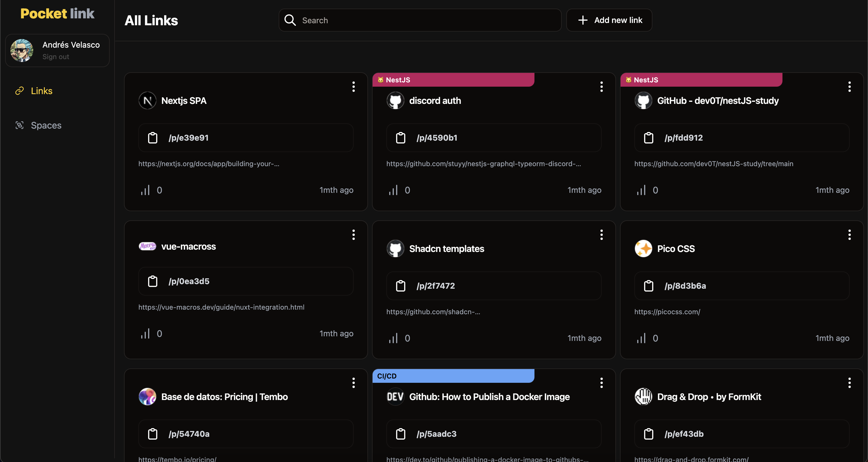Image resolution: width=868 pixels, height=462 pixels.
Task: Click the CI/CD space tag on Docker card
Action: 453,376
